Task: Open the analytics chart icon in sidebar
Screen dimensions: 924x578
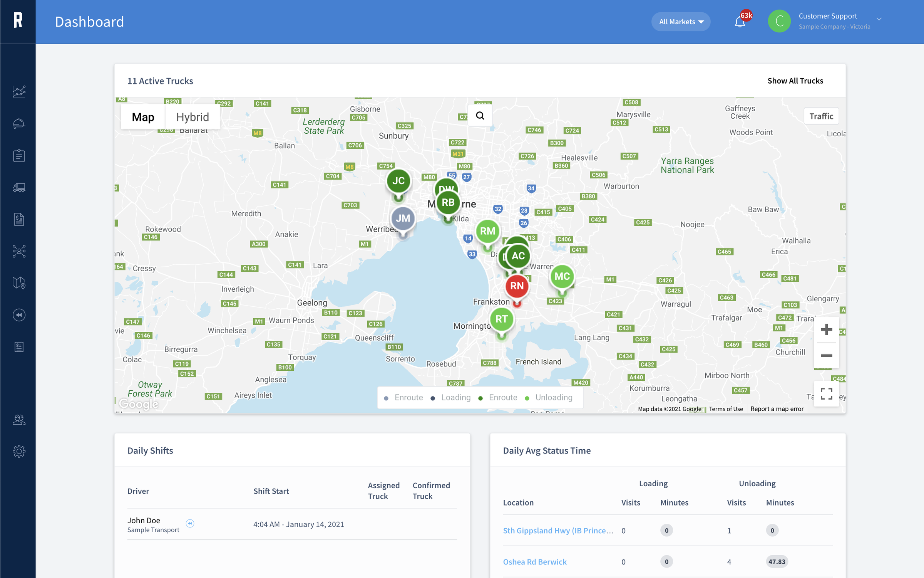Action: pos(19,92)
